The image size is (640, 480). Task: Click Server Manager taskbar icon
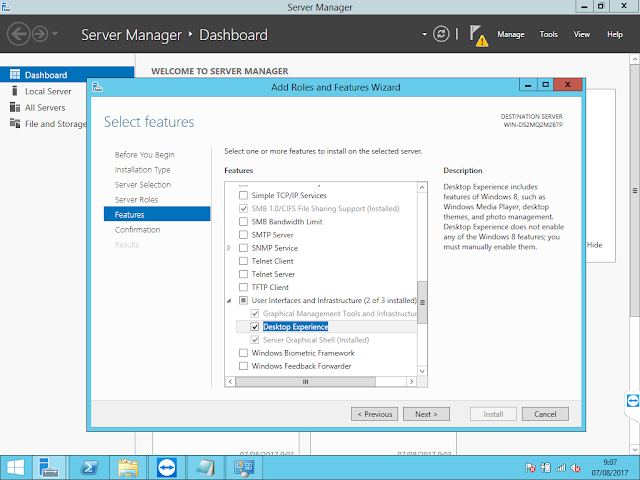(49, 468)
